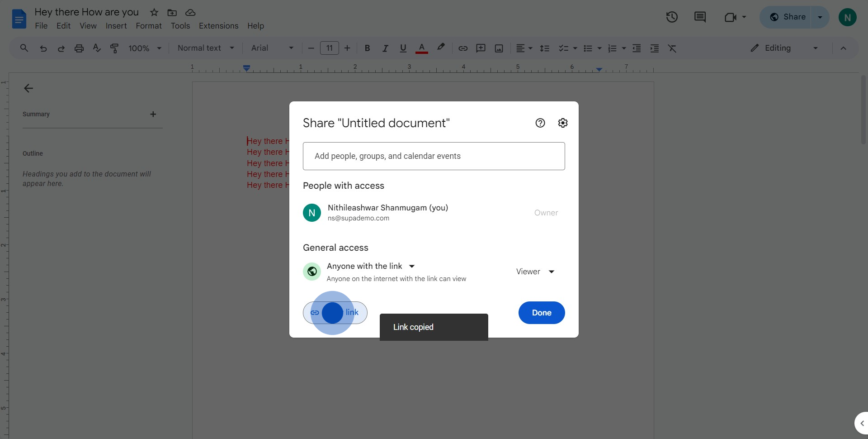Increase the font size
This screenshot has width=868, height=439.
tap(347, 48)
